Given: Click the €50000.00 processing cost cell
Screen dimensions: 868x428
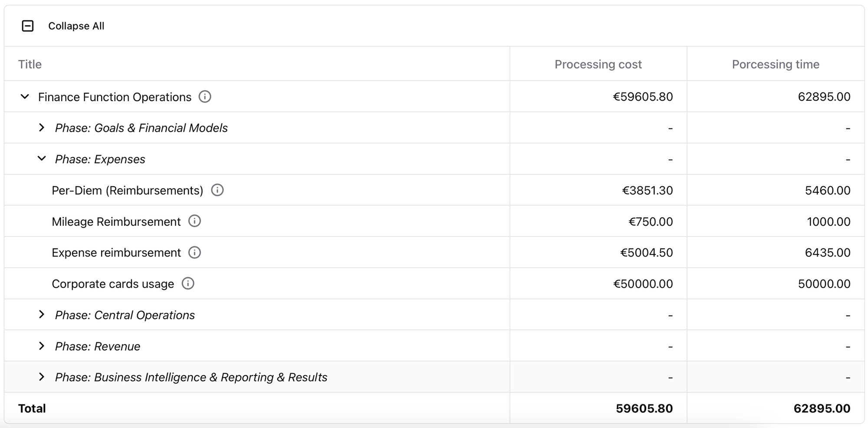Looking at the screenshot, I should point(643,284).
